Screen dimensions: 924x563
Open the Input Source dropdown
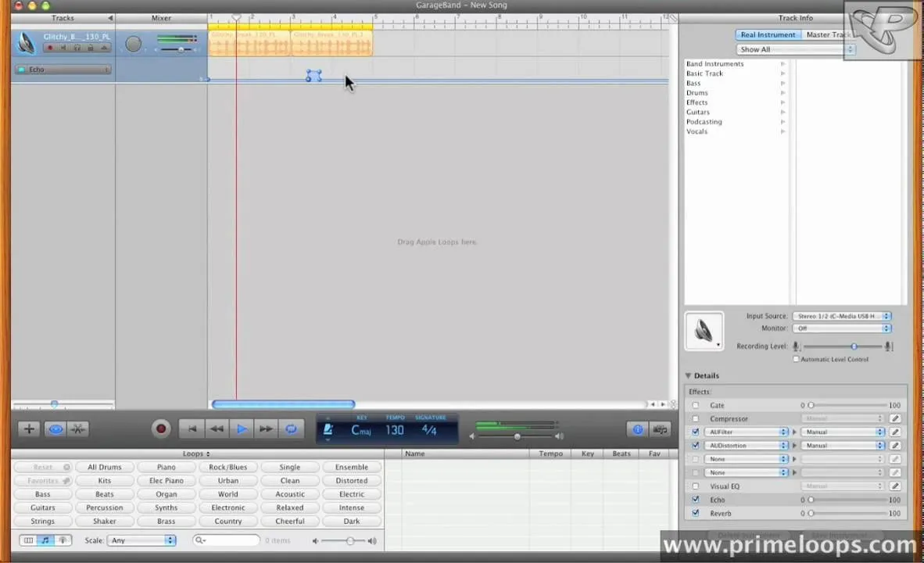pyautogui.click(x=841, y=316)
